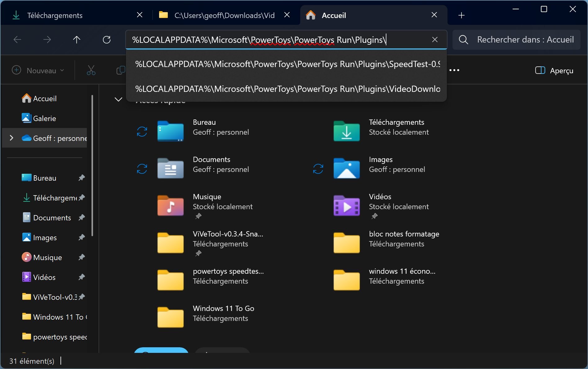Screen dimensions: 588x369
Task: Click the pin icon next to sidebar Musique
Action: tap(82, 257)
